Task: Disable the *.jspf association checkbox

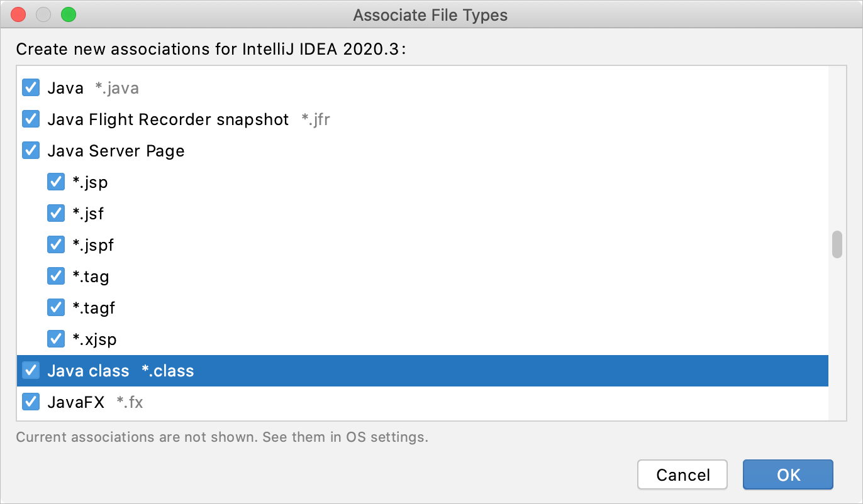Action: [56, 244]
